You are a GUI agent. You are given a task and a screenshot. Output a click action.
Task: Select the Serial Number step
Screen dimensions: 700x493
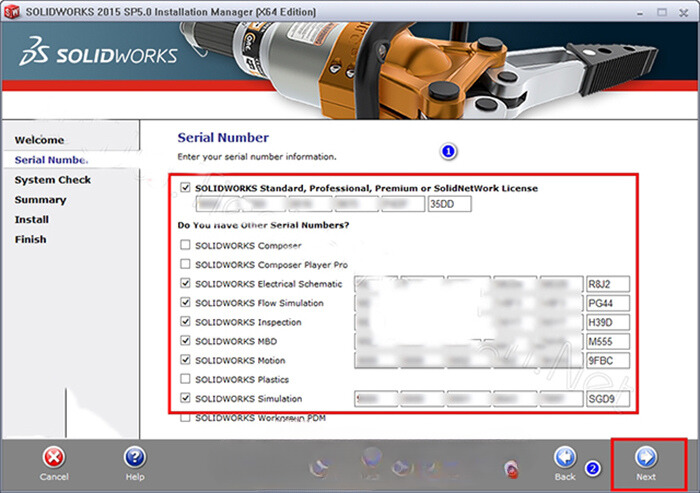pyautogui.click(x=51, y=160)
